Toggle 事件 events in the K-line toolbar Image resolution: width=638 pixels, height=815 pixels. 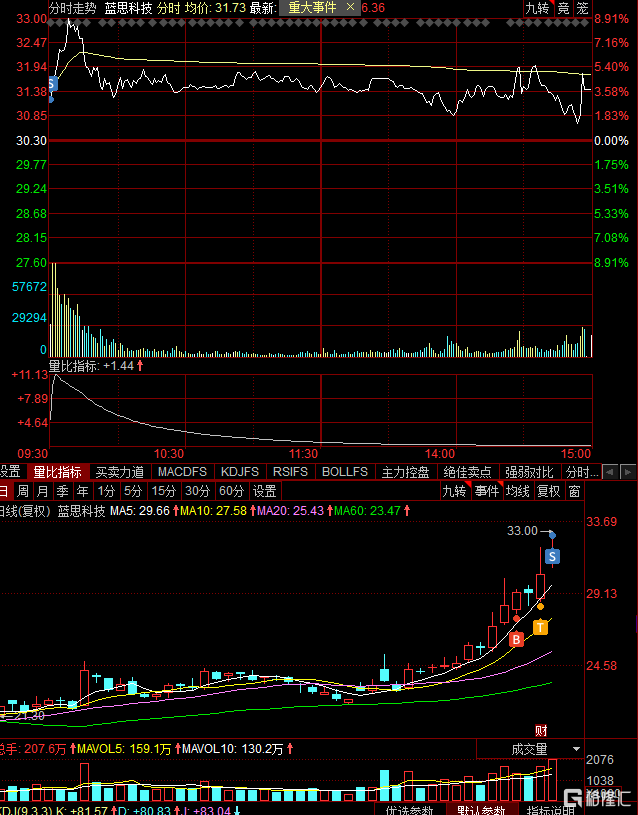487,491
